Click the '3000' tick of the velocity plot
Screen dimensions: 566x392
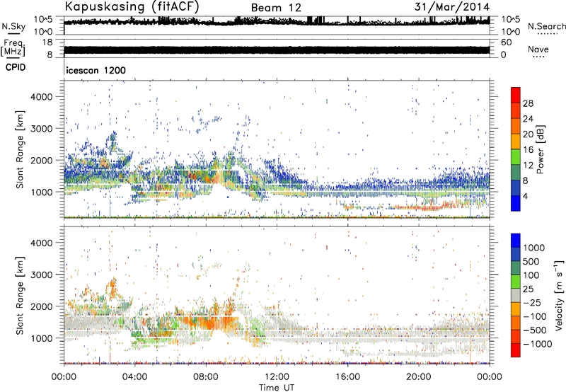(42, 275)
